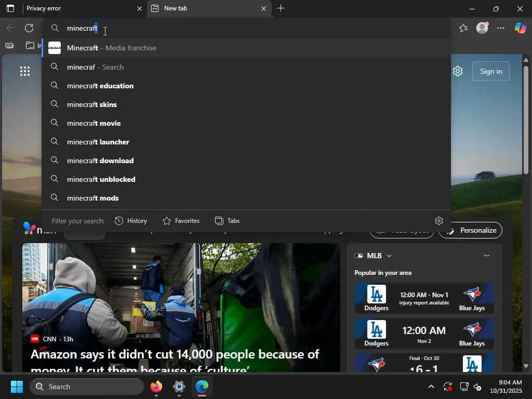Select 'minecraft download' suggestion
The height and width of the screenshot is (399, 532).
pos(246,161)
